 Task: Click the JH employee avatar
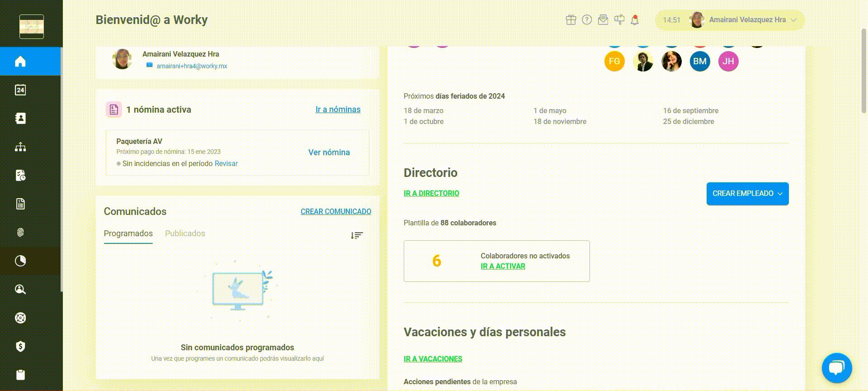coord(728,61)
